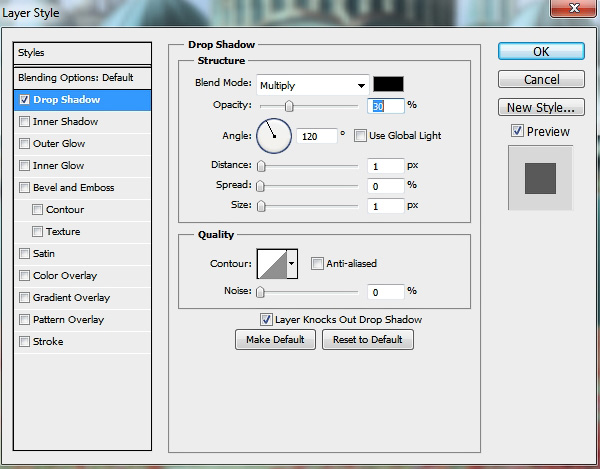This screenshot has height=469, width=600.
Task: Expand the Contour picker arrow
Action: pos(292,264)
